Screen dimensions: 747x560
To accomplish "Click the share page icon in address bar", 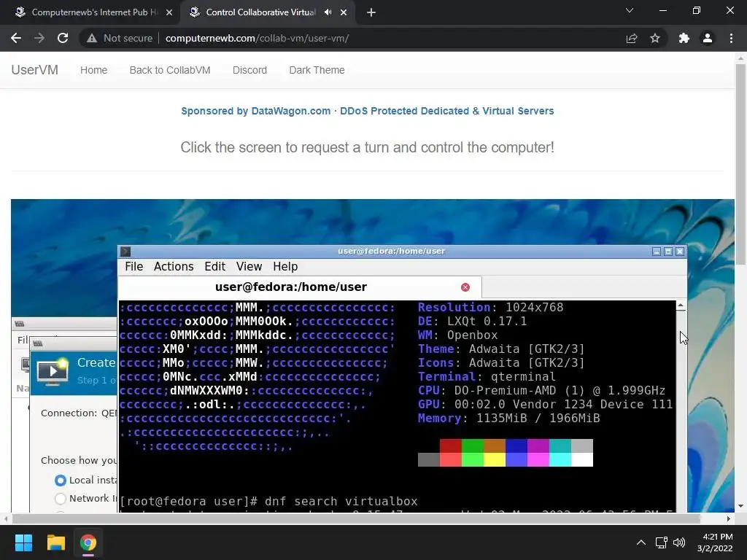I will [632, 38].
